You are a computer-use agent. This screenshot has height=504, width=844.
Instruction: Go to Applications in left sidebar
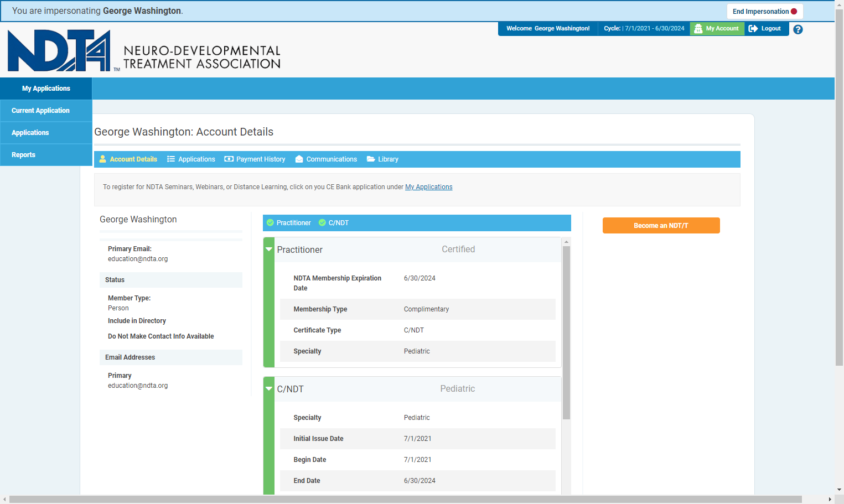point(46,133)
